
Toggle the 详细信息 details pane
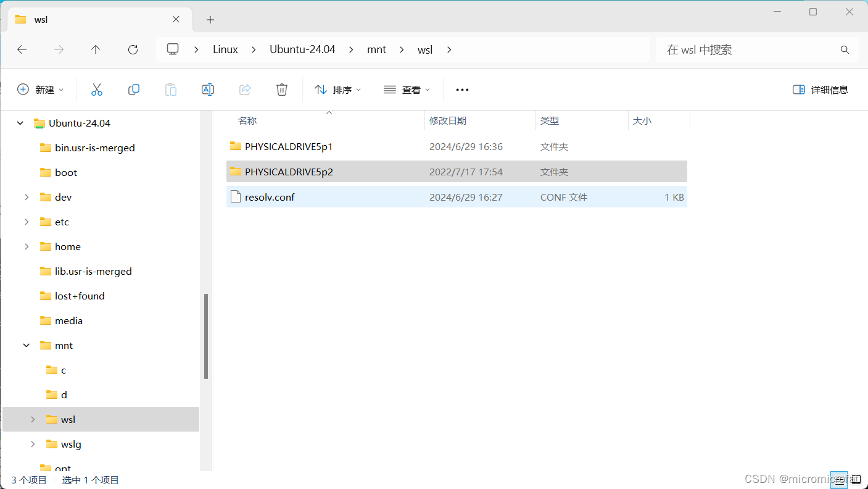tap(820, 89)
